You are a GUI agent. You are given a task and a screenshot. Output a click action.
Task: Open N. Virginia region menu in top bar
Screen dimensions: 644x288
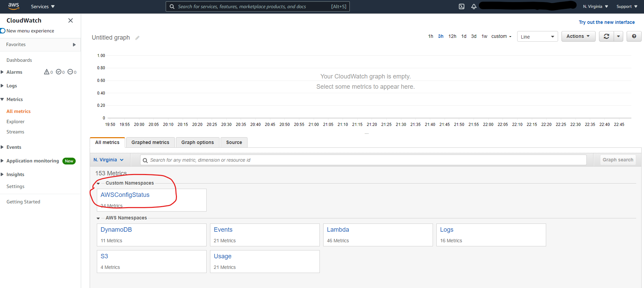click(x=596, y=6)
